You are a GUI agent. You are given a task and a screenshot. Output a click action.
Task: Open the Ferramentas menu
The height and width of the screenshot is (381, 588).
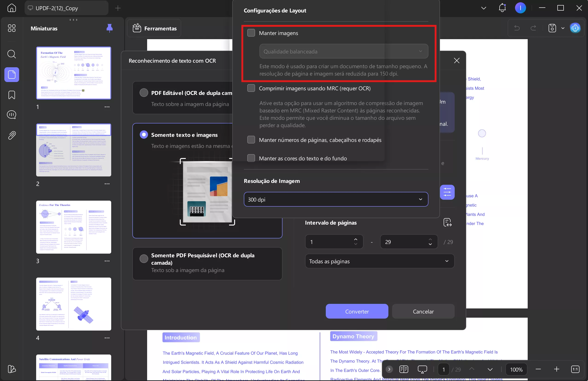[x=155, y=28]
